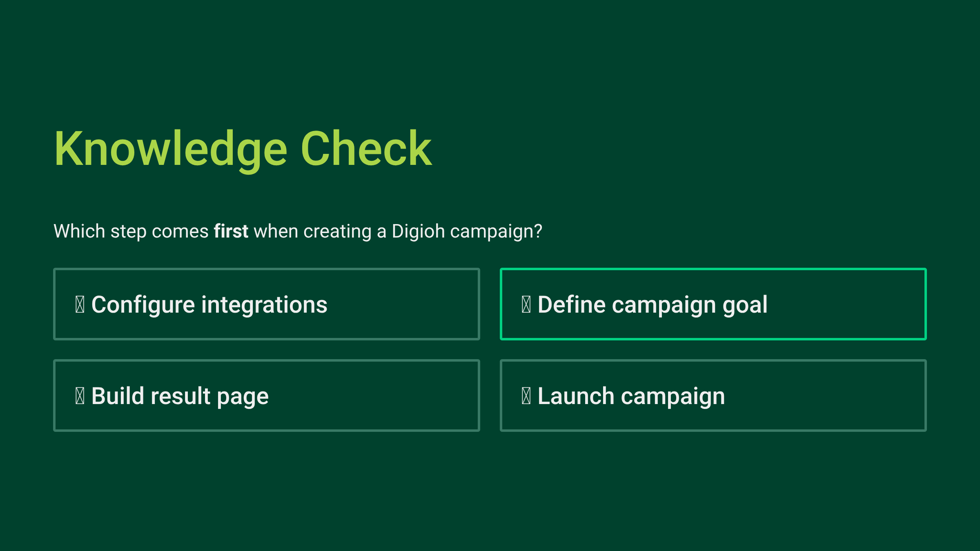The height and width of the screenshot is (551, 980).
Task: Click the word 'campaign?' ending the question
Action: pyautogui.click(x=496, y=231)
